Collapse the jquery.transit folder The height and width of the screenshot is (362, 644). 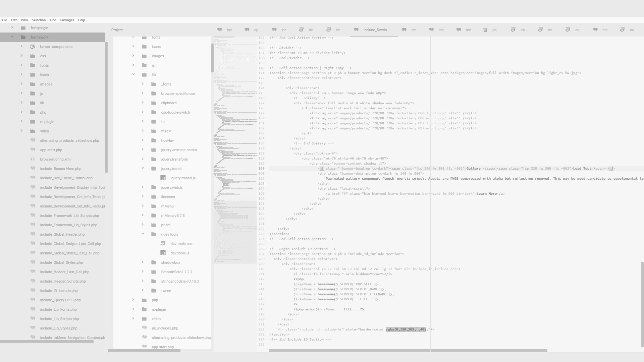(143, 168)
